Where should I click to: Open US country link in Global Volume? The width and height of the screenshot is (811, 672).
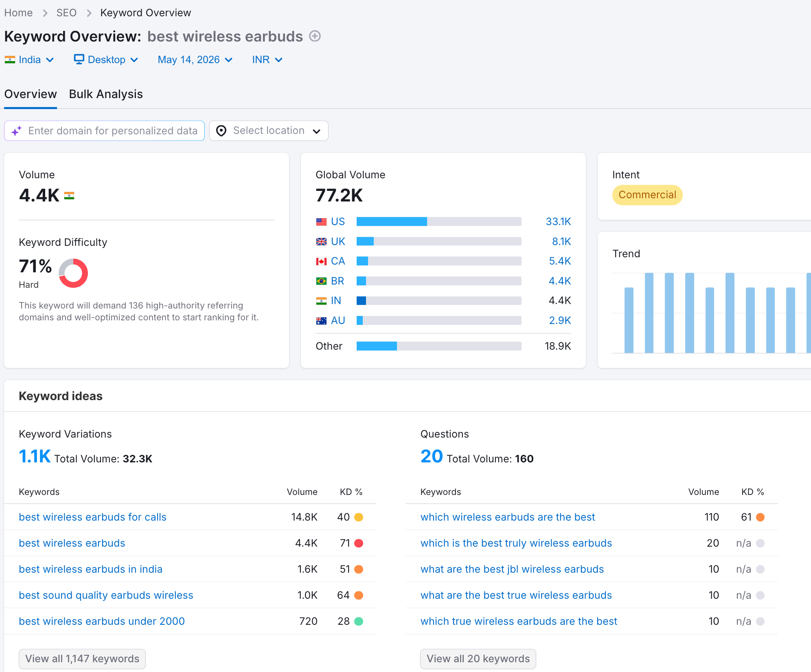click(x=338, y=222)
